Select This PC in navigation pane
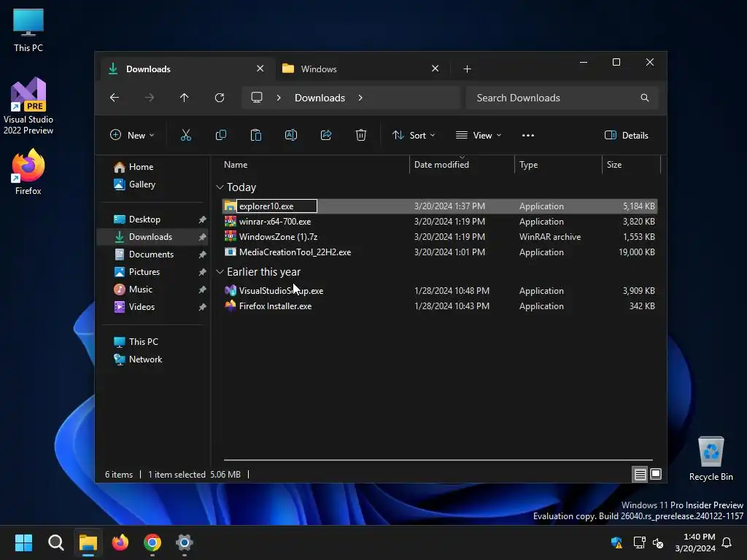The image size is (747, 560). click(136, 342)
